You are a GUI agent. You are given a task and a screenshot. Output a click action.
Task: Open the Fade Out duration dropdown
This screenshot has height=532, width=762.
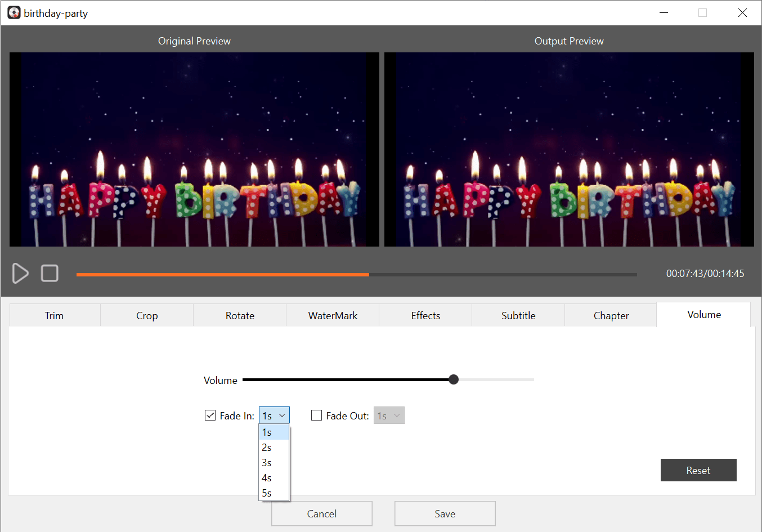point(389,415)
